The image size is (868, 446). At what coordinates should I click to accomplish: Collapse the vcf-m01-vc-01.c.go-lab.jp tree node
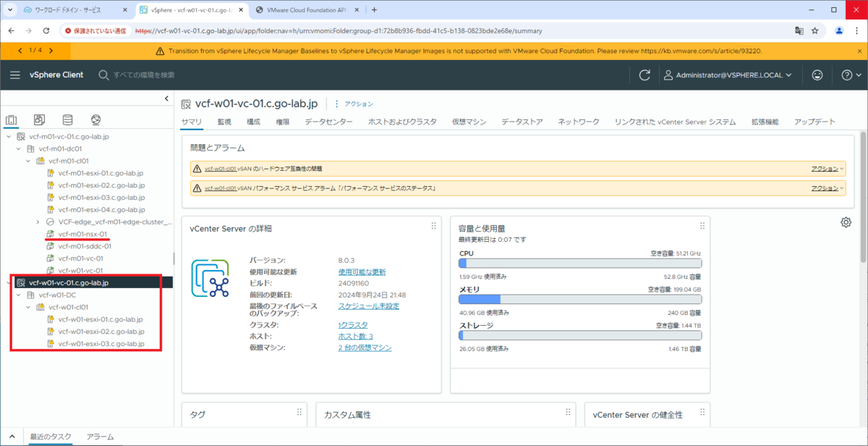click(9, 137)
